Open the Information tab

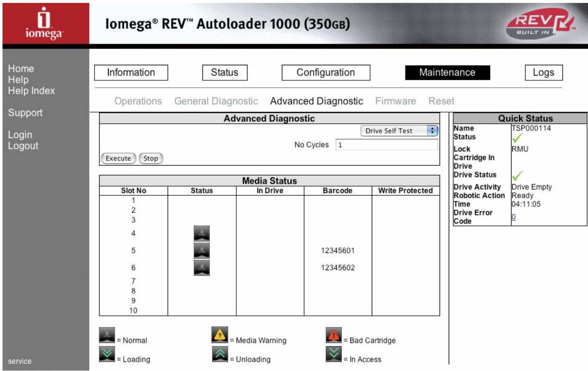click(x=131, y=72)
